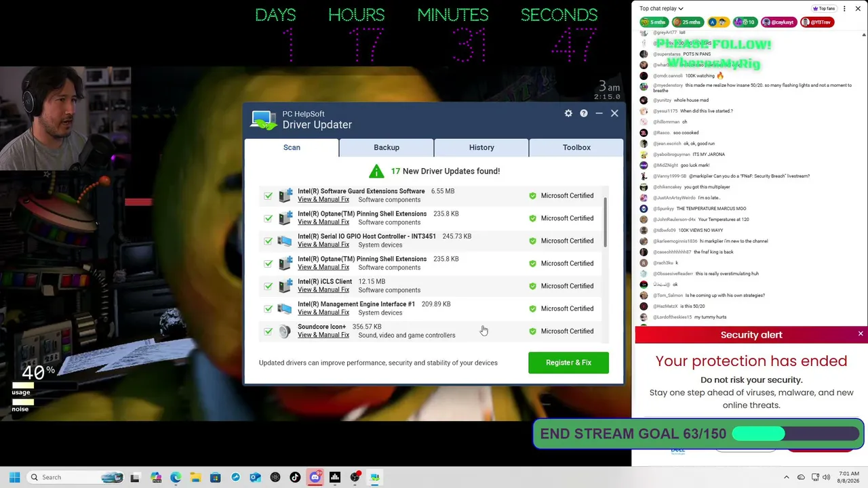
Task: Uncheck the Soundcore Icon+ driver
Action: coord(268,331)
